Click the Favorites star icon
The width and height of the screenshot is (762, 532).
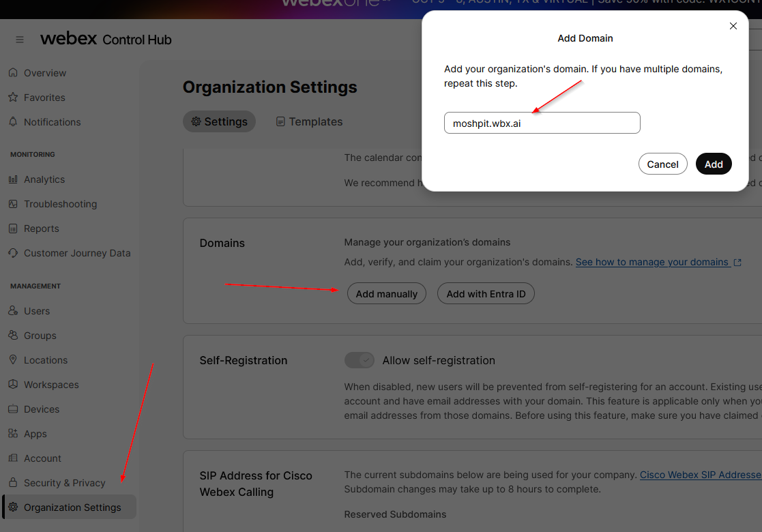click(13, 97)
